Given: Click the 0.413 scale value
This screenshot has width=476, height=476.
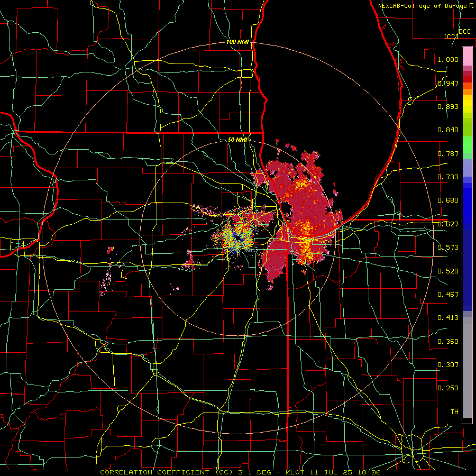Looking at the screenshot, I should tap(448, 318).
